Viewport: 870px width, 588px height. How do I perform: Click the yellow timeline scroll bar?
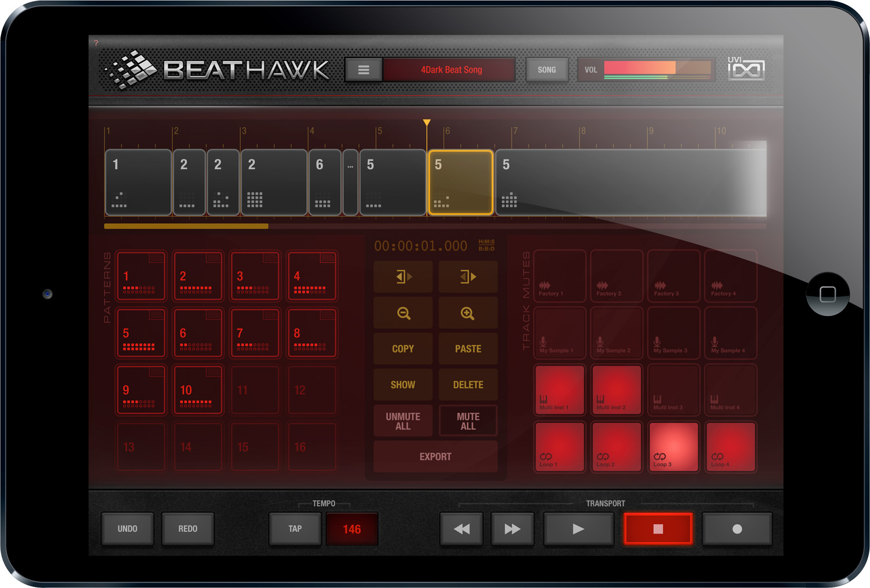tap(186, 226)
